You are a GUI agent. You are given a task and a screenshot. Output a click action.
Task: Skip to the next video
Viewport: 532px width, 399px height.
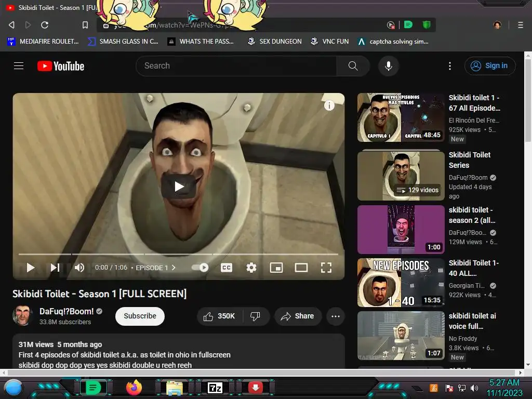pyautogui.click(x=55, y=268)
